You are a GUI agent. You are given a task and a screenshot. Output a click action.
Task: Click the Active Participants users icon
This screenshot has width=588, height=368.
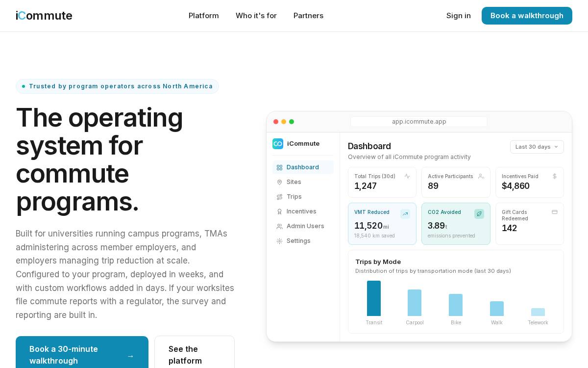pyautogui.click(x=481, y=176)
